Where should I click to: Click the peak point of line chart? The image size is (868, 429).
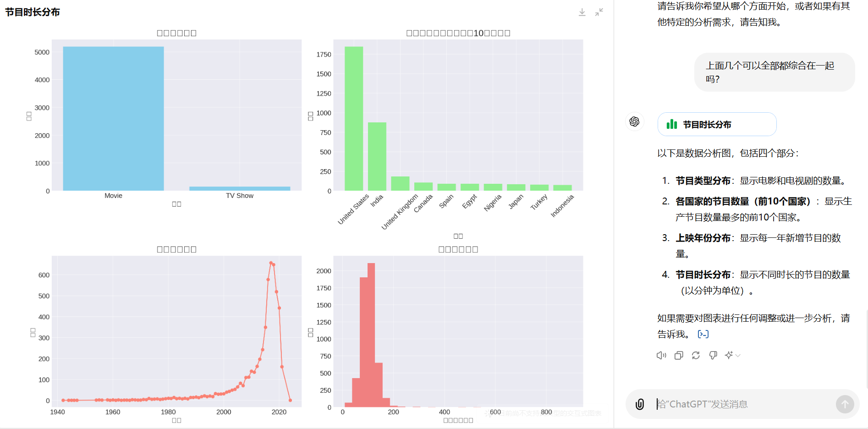point(271,263)
